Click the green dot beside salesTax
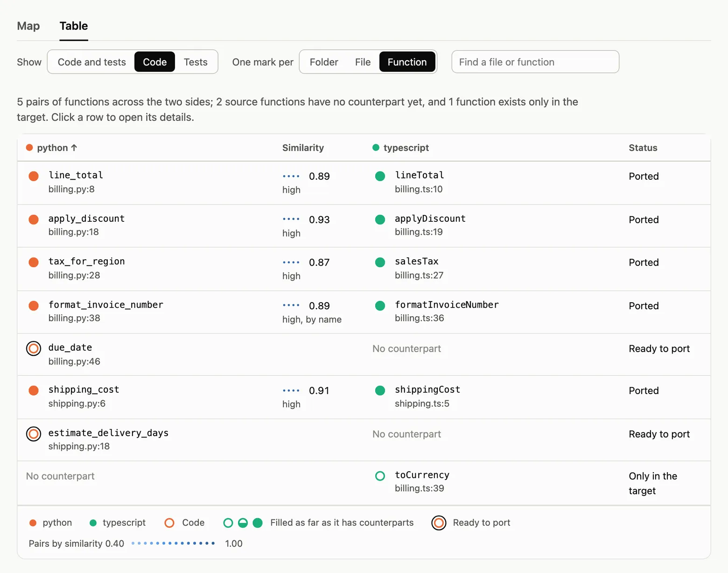Image resolution: width=728 pixels, height=573 pixels. (380, 262)
